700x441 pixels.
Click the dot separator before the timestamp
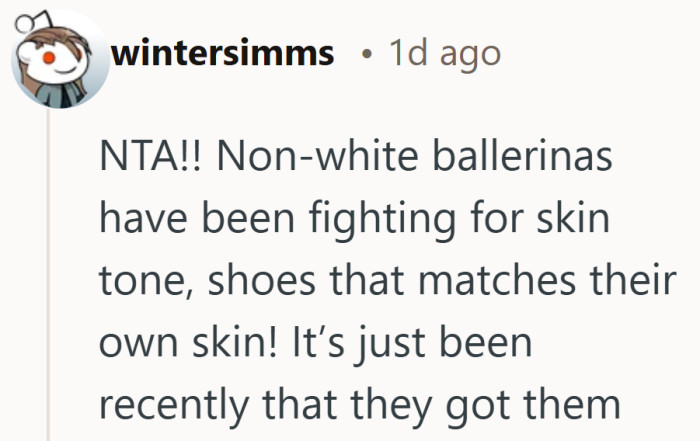(367, 54)
